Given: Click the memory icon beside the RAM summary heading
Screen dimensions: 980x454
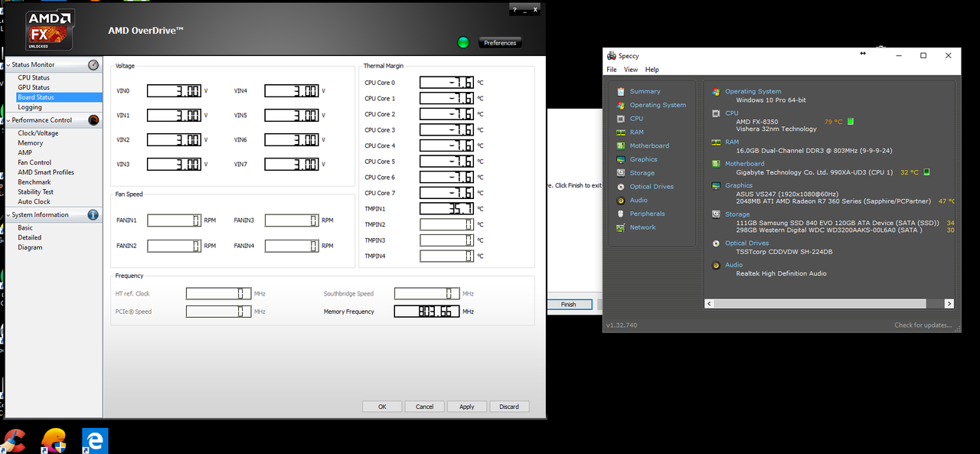Looking at the screenshot, I should [x=716, y=142].
